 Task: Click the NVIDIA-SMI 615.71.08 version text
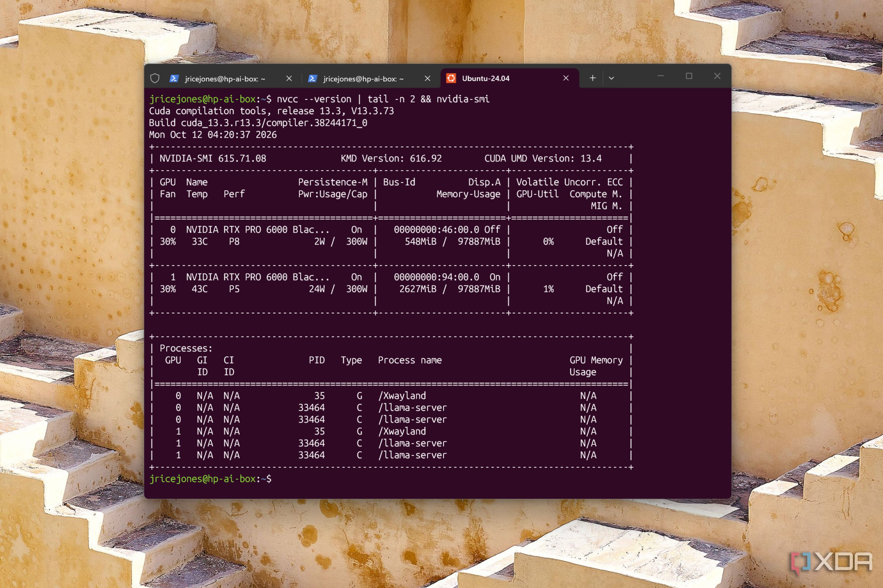tap(213, 159)
